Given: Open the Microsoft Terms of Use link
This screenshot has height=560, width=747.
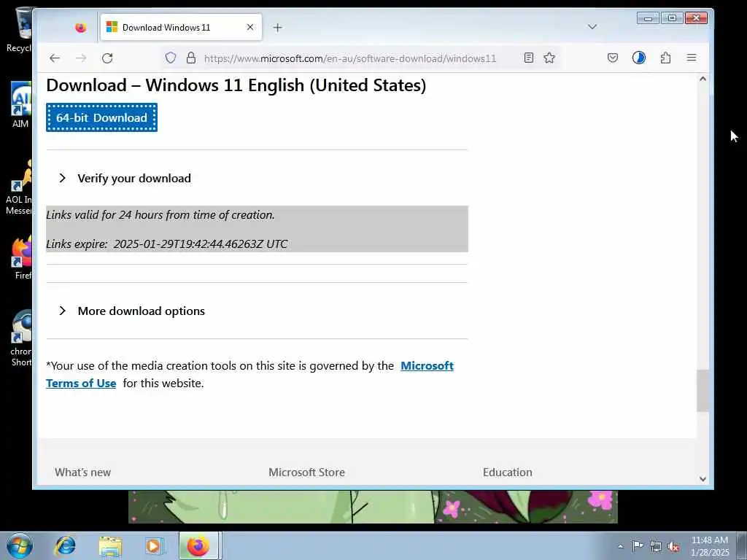Looking at the screenshot, I should pyautogui.click(x=427, y=366).
